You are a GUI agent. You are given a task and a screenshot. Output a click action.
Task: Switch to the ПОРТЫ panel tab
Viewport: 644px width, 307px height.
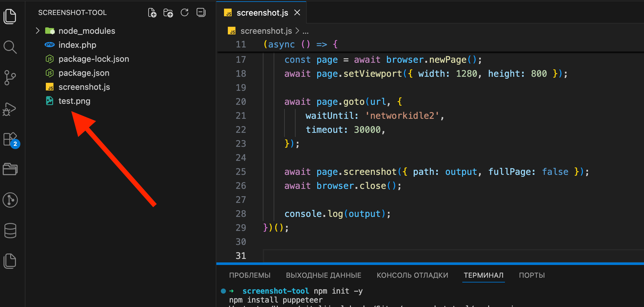point(532,275)
